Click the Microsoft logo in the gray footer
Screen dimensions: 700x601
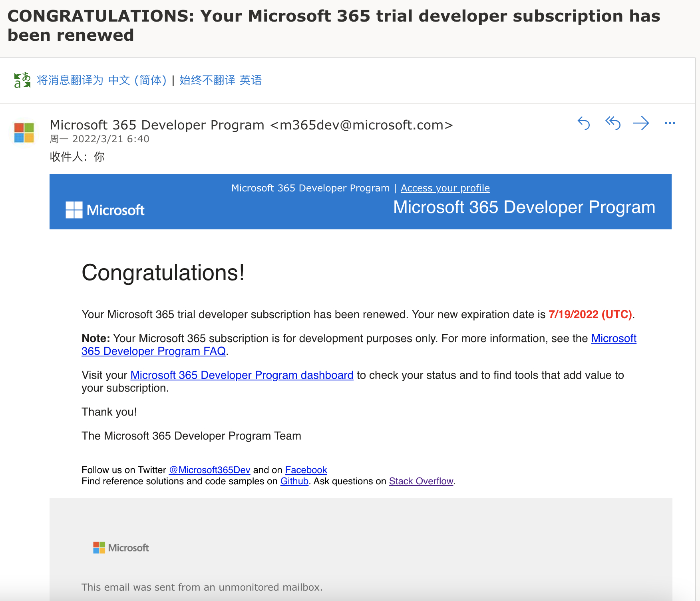[x=121, y=547]
